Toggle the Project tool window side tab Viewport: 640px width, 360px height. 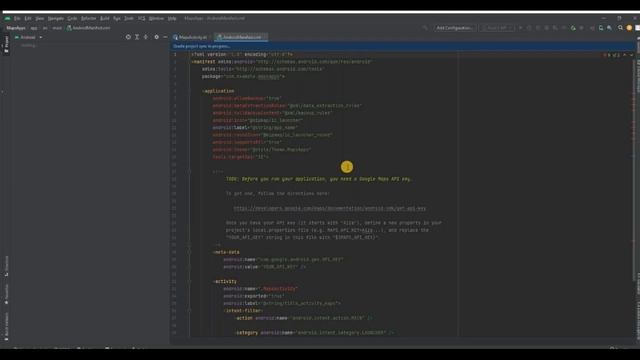pyautogui.click(x=6, y=44)
